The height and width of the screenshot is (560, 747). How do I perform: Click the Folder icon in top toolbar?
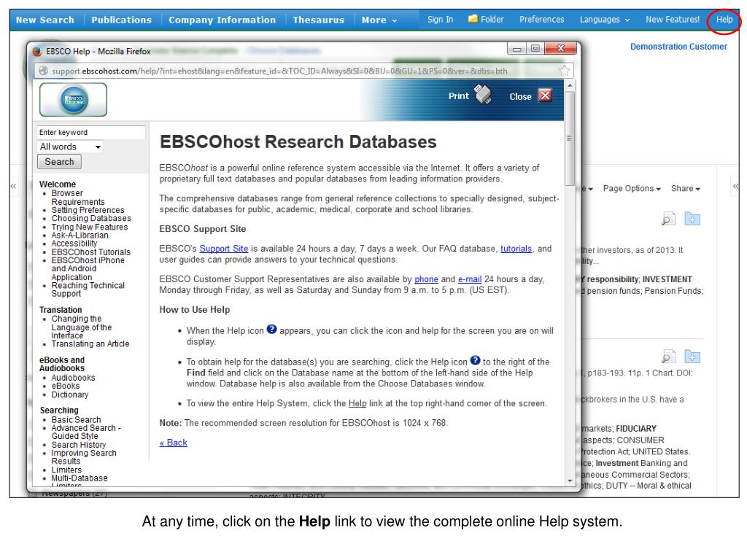pyautogui.click(x=473, y=19)
